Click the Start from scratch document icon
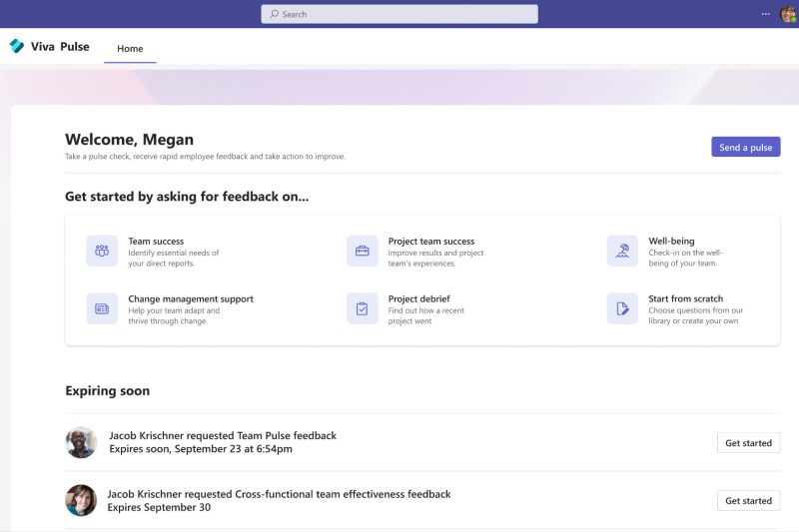 [622, 308]
